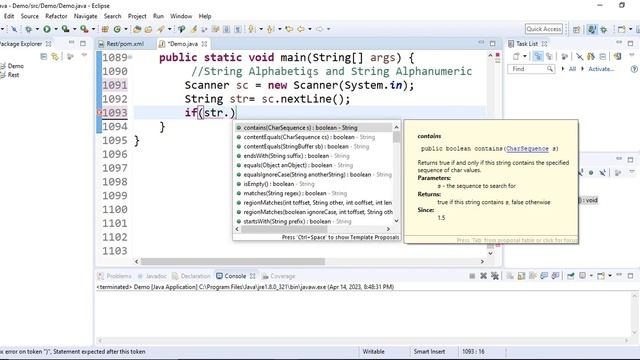This screenshot has width=640, height=360.
Task: Click the Open Perspective icon beside Quick Access
Action: coord(576,29)
